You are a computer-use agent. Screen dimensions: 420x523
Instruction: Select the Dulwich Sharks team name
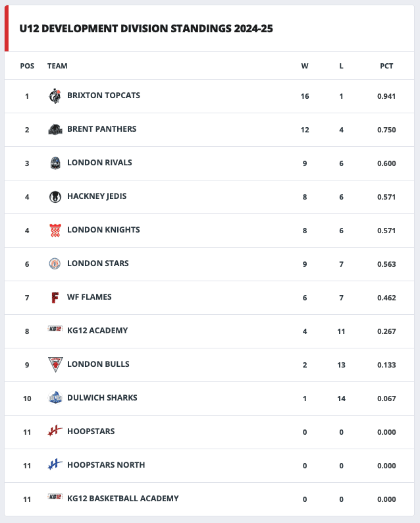point(102,398)
